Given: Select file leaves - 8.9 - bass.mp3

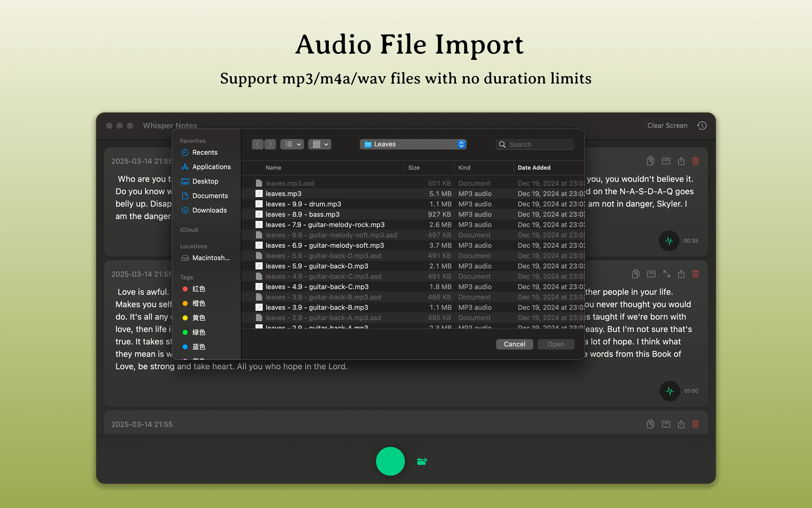Looking at the screenshot, I should 413,214.
